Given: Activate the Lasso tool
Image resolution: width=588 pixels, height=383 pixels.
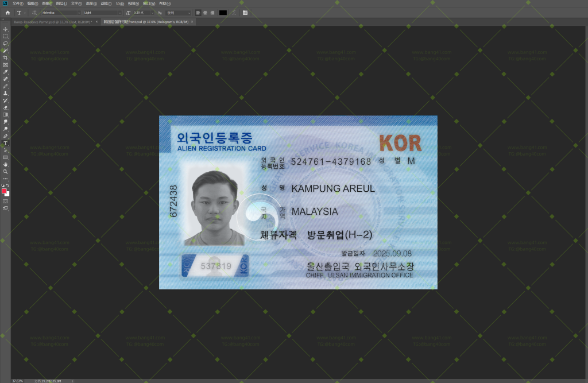Looking at the screenshot, I should point(5,43).
